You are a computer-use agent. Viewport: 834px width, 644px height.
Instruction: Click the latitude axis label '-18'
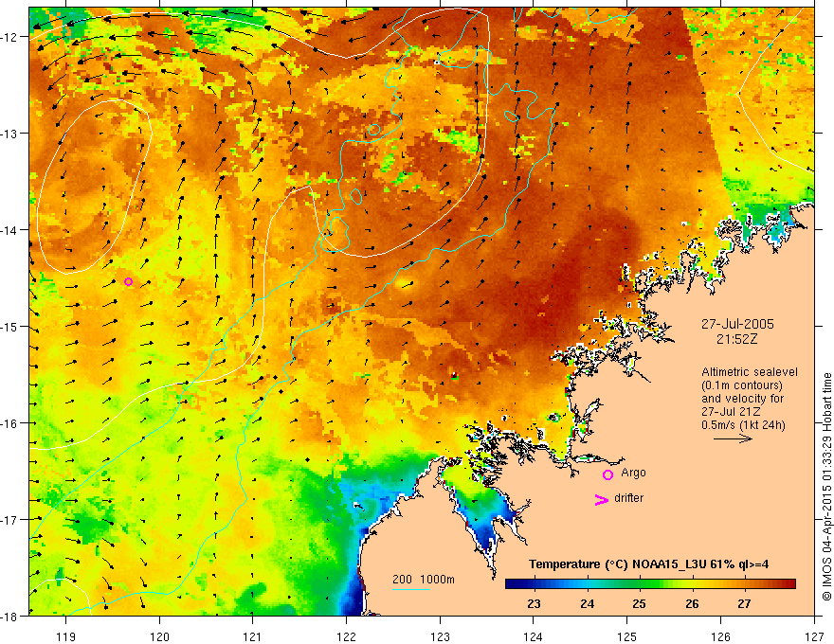10,616
